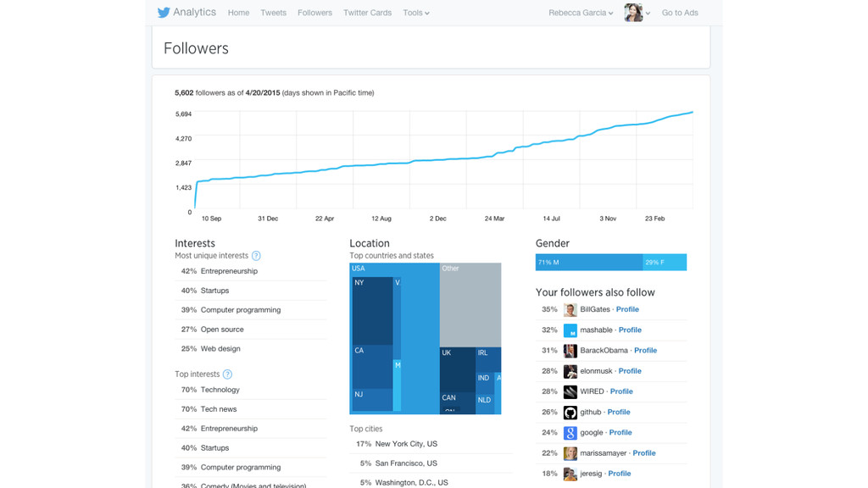Click the google avatar icon
Viewport: 868px width, 488px height.
point(570,433)
